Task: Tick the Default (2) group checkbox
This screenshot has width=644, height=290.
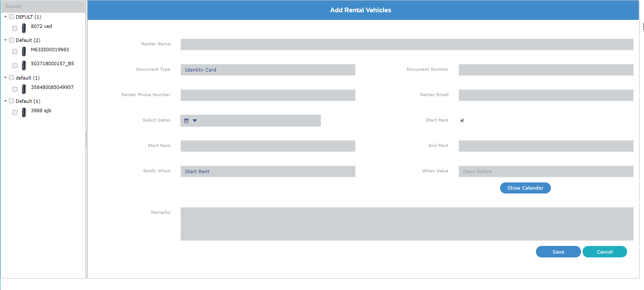Action: (11, 40)
